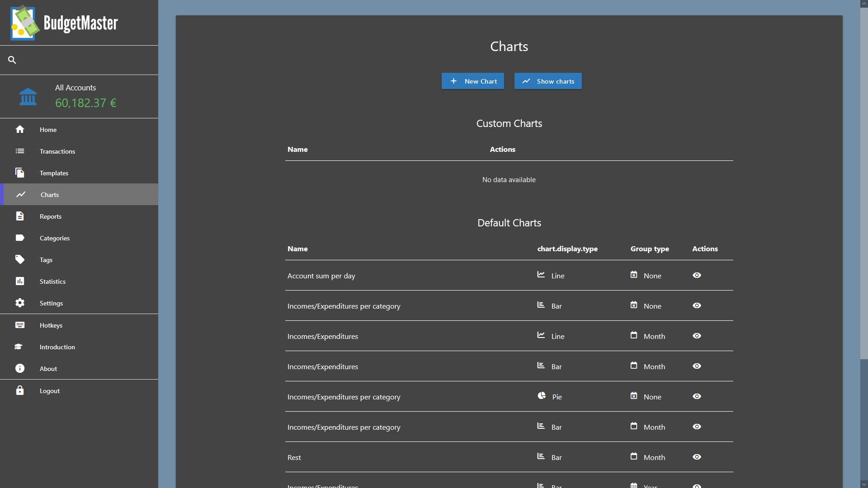Click the plus icon on New Chart
The image size is (868, 488).
point(453,81)
